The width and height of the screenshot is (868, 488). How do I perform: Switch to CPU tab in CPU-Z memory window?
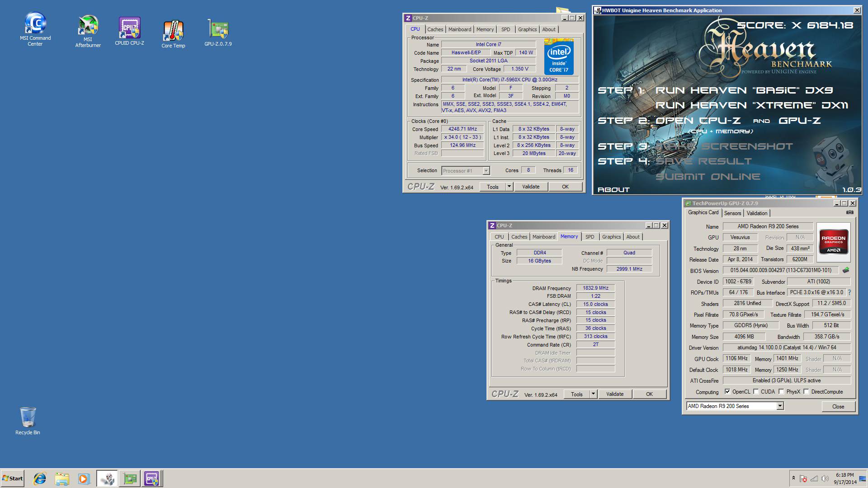(499, 237)
